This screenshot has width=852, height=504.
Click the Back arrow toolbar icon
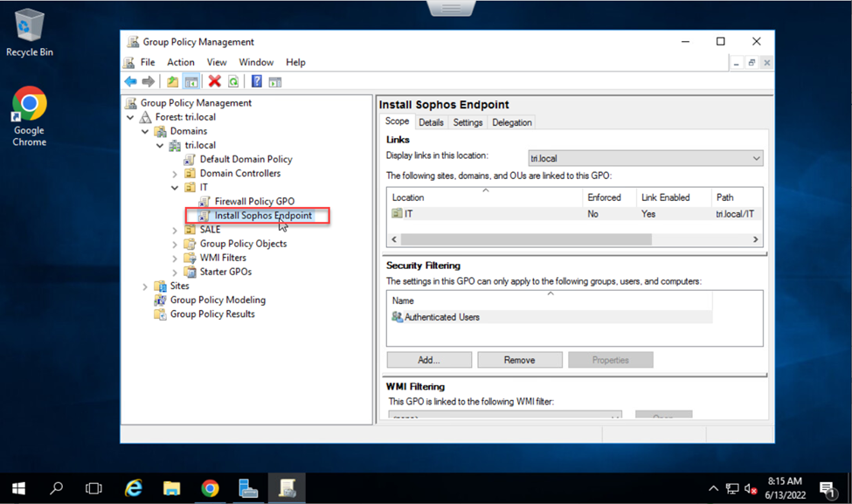pos(130,81)
